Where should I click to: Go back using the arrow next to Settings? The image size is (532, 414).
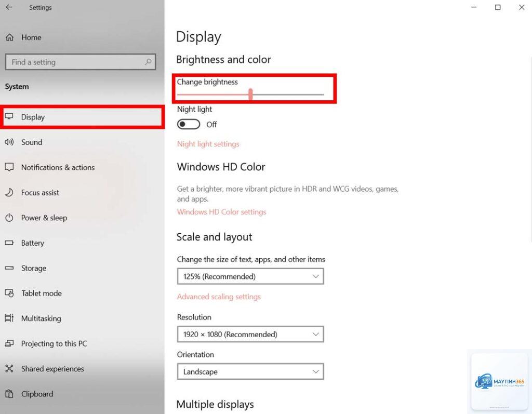[9, 7]
